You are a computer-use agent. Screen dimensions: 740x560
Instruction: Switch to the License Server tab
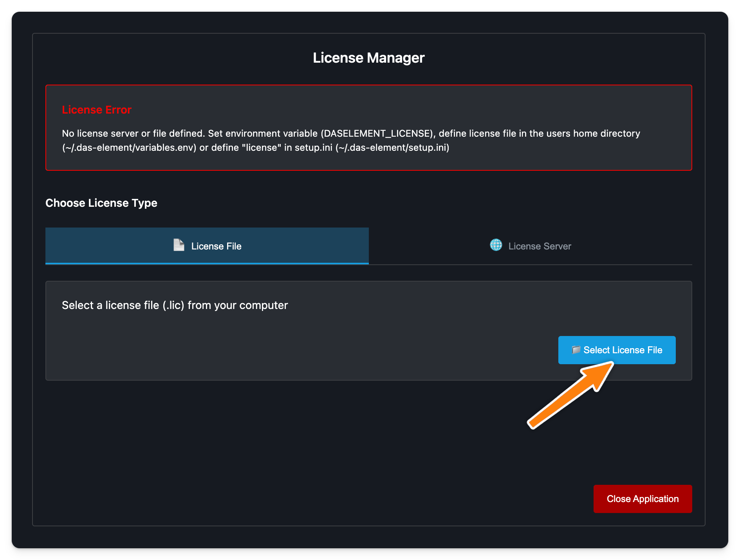pyautogui.click(x=531, y=246)
